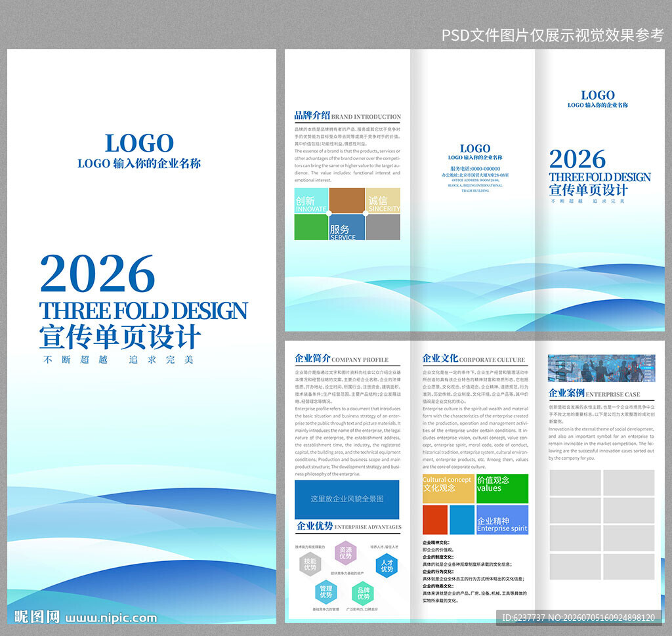Click the red square in culture grid
672x636 pixels.
pos(435,520)
